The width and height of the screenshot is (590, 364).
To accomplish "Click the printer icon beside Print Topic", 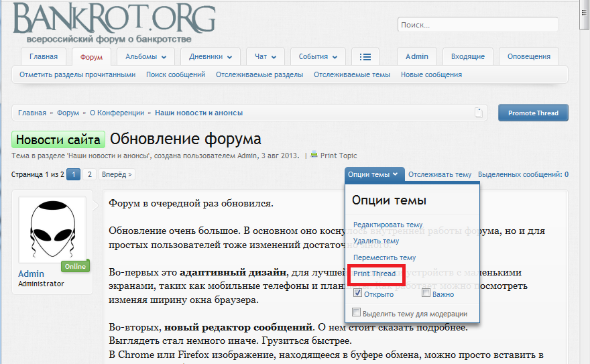I will [x=314, y=155].
